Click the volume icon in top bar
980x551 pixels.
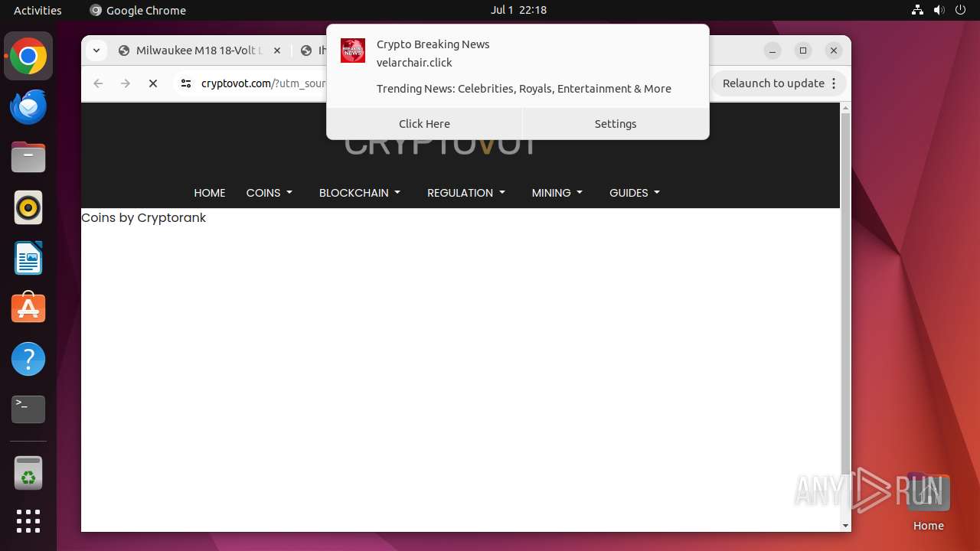(939, 10)
